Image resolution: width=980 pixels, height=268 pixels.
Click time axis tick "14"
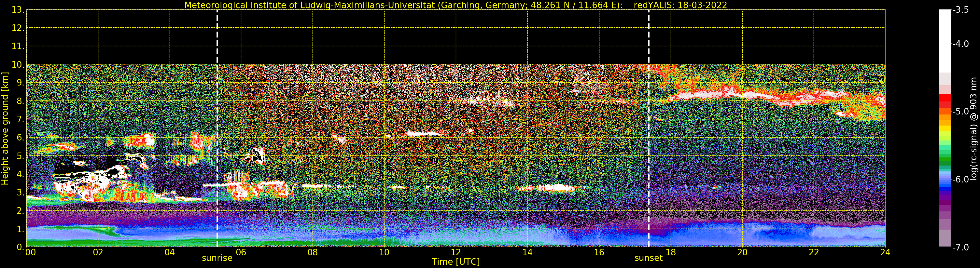(x=527, y=252)
